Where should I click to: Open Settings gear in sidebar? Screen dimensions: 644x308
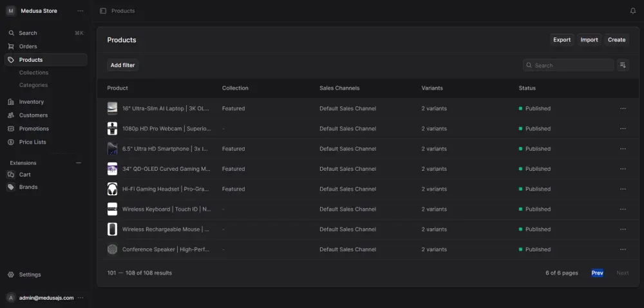pyautogui.click(x=30, y=274)
